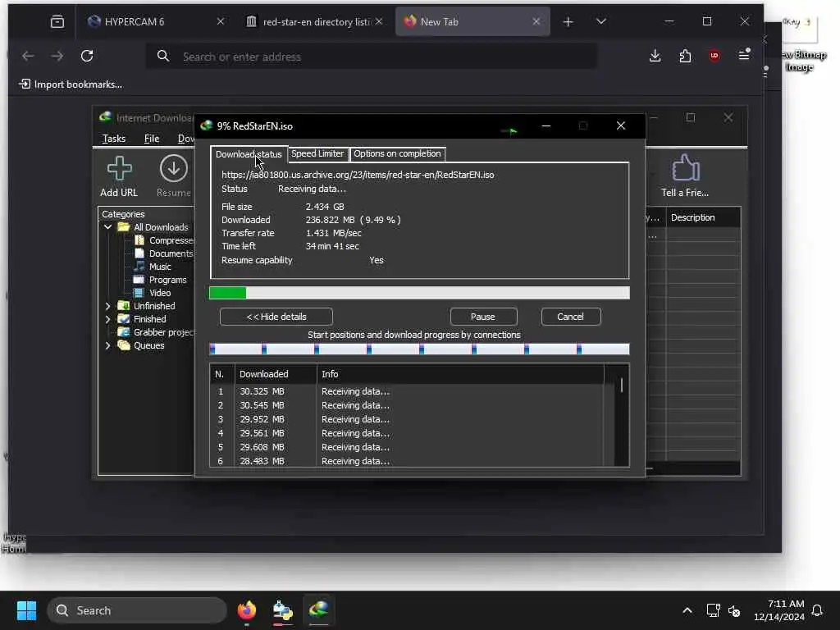840x630 pixels.
Task: Open Firefox from the taskbar
Action: pos(246,610)
